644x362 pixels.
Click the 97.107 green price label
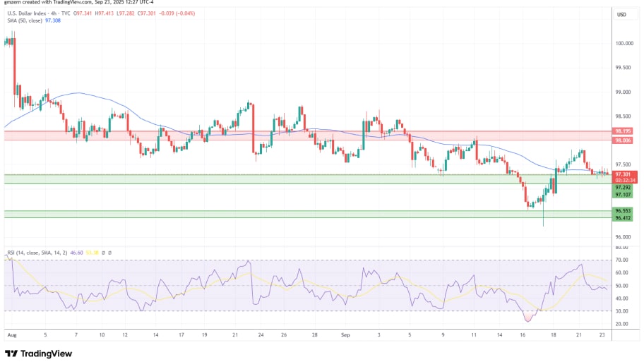coord(623,195)
